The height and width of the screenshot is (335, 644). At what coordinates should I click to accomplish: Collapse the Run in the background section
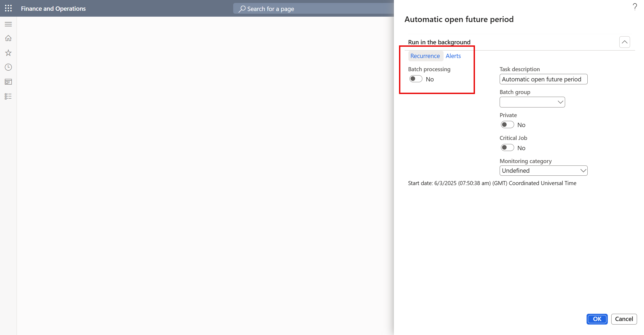[x=625, y=42]
